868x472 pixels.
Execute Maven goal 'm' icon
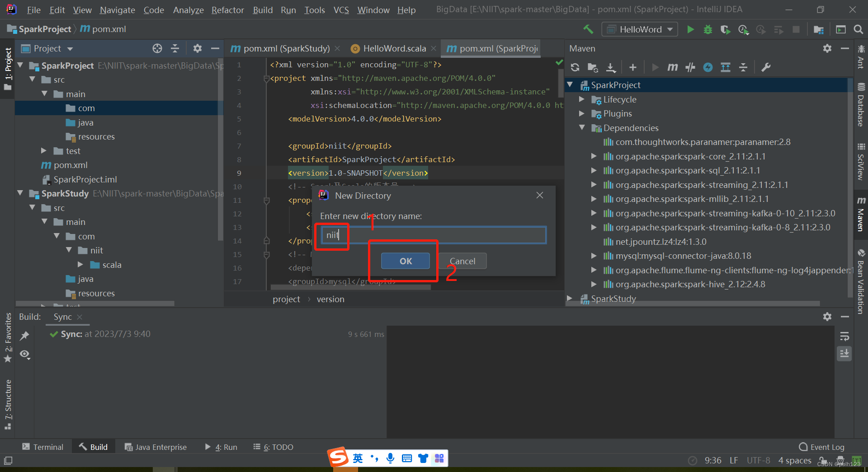point(673,67)
